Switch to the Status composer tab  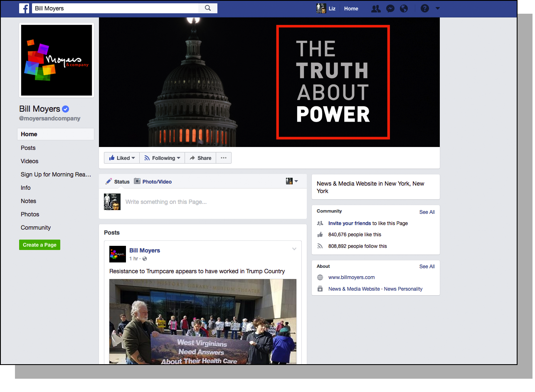118,181
